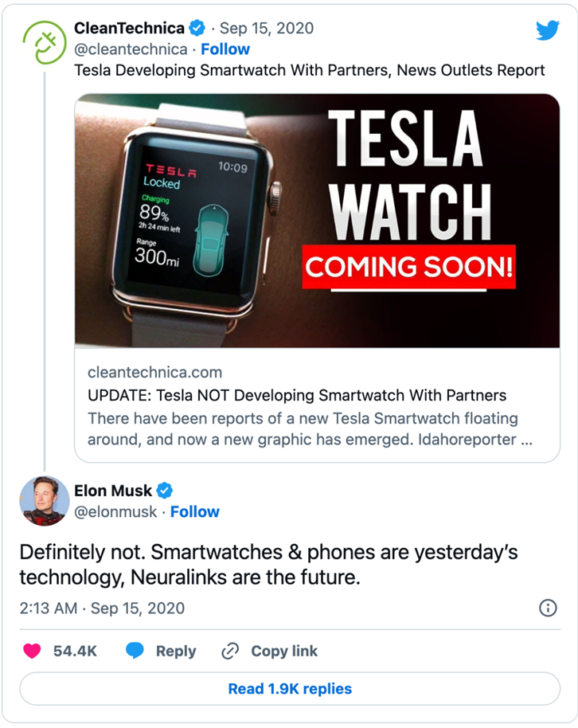Open the 2:13 AM Sep 15, 2020 timestamp
Screen dimensions: 578x728
pyautogui.click(x=102, y=609)
